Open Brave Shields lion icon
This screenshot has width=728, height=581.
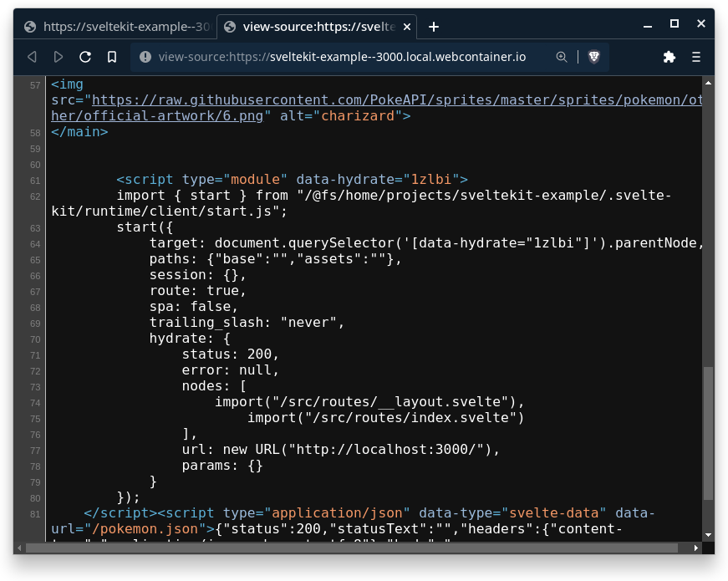click(593, 57)
